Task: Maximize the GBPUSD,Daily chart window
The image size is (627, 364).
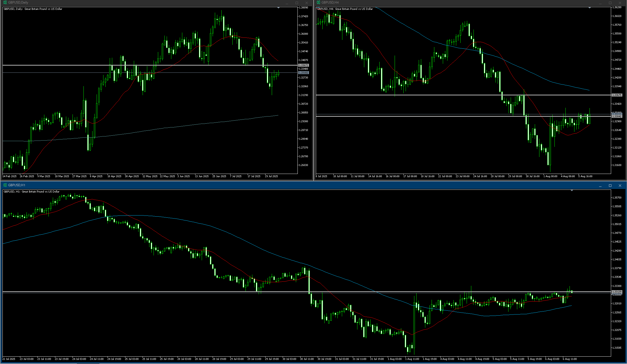Action: click(297, 3)
